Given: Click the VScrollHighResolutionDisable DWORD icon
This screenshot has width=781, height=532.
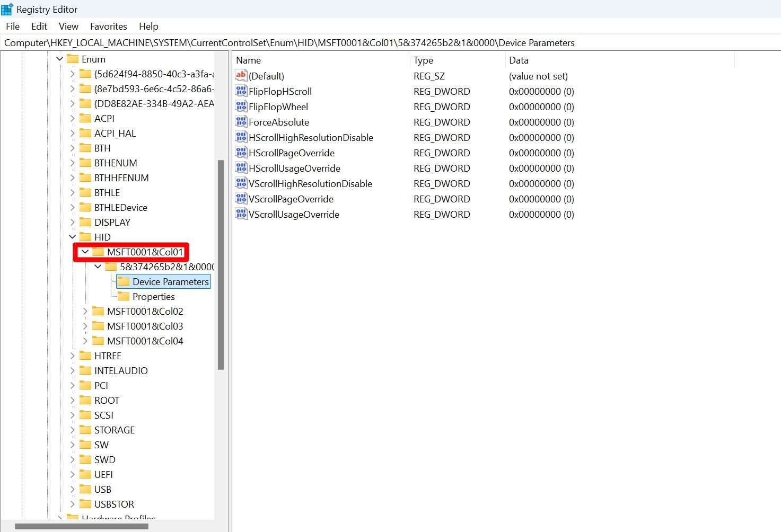Looking at the screenshot, I should (241, 183).
